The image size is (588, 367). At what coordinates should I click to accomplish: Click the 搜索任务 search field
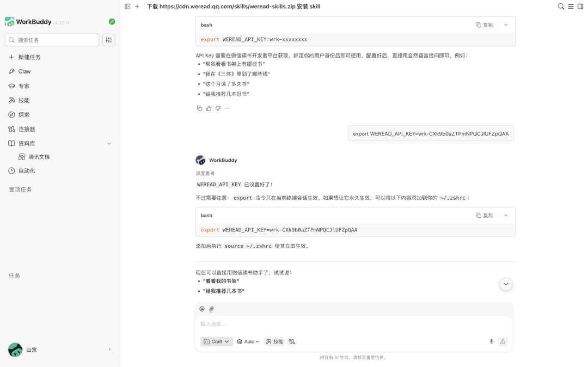[x=52, y=40]
